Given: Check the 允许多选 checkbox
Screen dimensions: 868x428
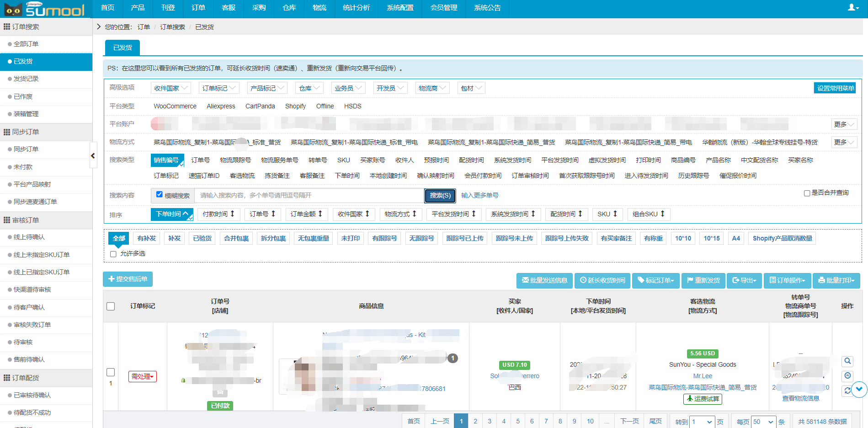Looking at the screenshot, I should tap(113, 254).
